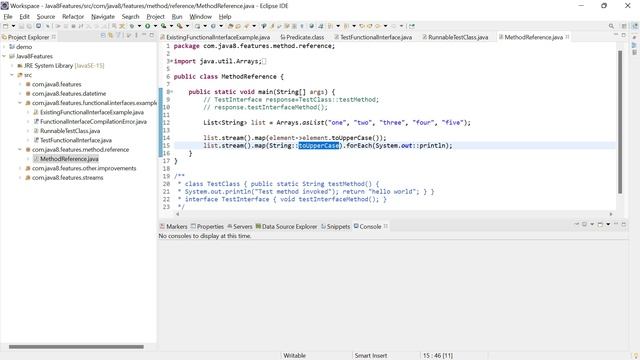Expand the com.java8.features.datetime package
This screenshot has width=640, height=360.
pyautogui.click(x=20, y=93)
